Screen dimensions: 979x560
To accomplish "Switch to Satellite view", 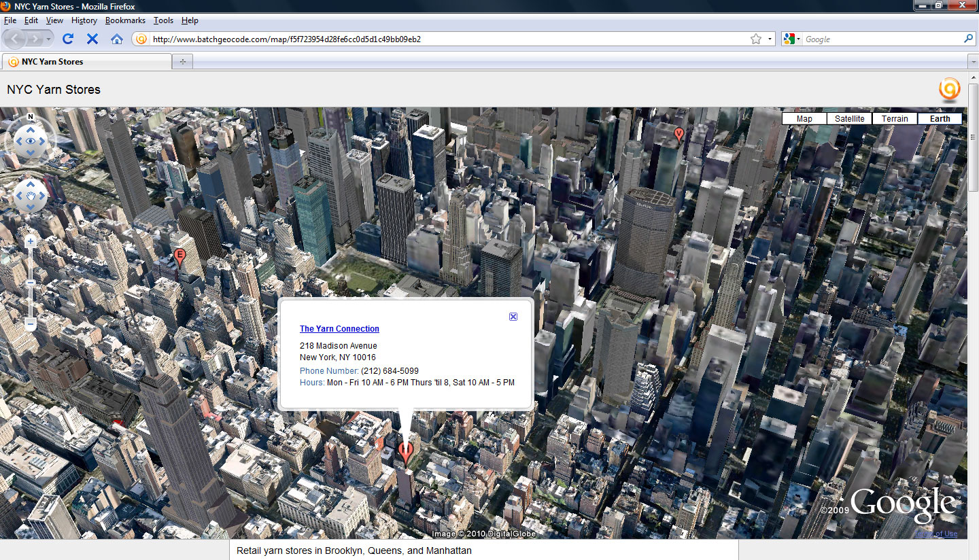I will (x=848, y=118).
